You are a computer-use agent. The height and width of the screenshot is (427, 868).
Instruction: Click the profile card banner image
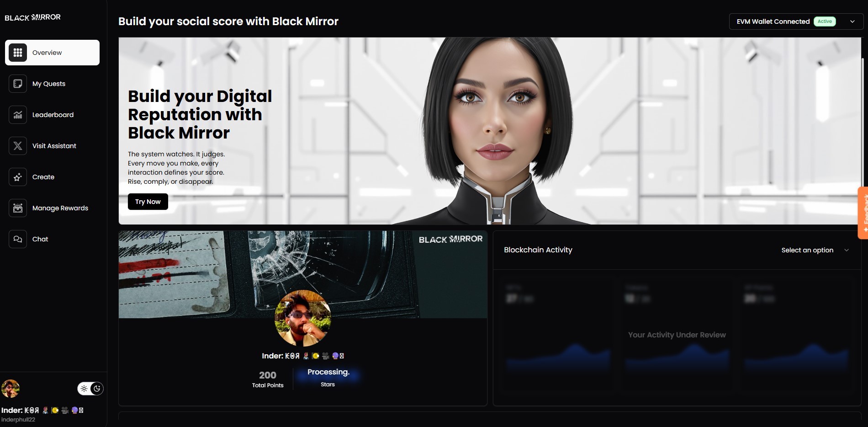(x=303, y=274)
